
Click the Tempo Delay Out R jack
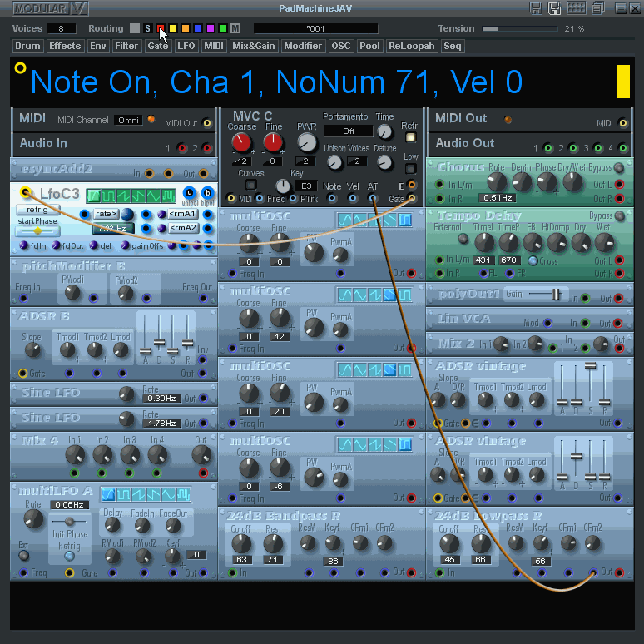coord(619,274)
